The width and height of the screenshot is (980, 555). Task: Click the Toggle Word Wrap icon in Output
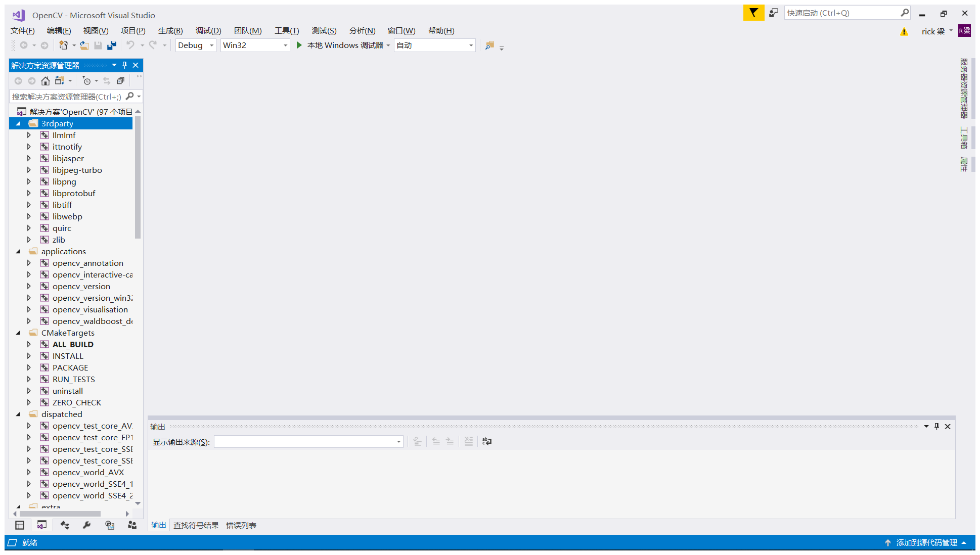coord(487,441)
